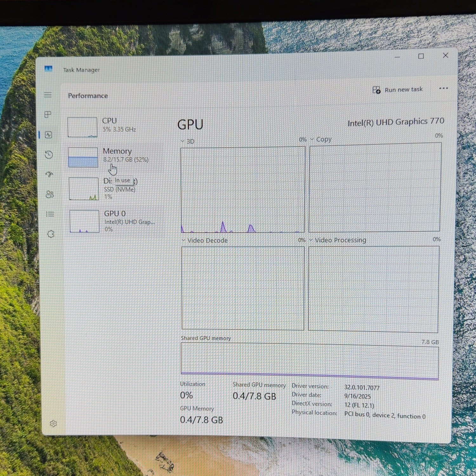Click the 7.8 GB graph maximum label
Viewport: 476px width, 476px height.
click(x=430, y=342)
